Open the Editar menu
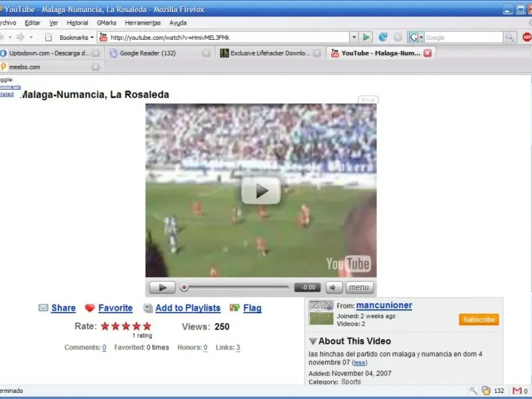The image size is (532, 399). tap(33, 23)
